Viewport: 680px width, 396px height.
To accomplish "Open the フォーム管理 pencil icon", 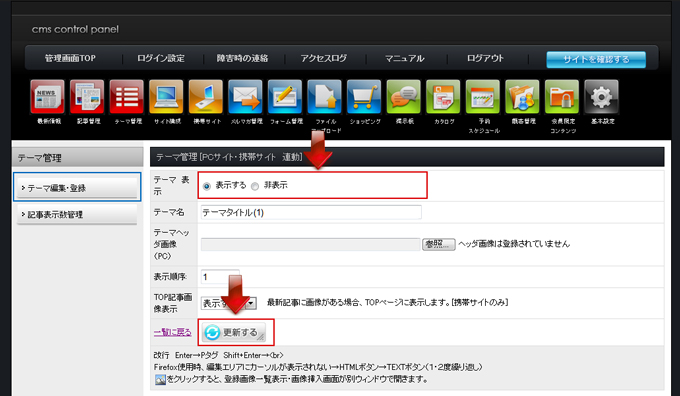I will 285,96.
